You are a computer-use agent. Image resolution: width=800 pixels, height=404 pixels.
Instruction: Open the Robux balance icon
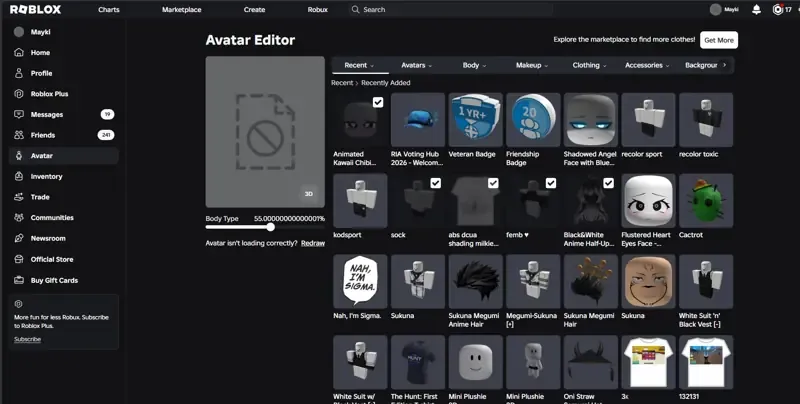click(x=778, y=9)
